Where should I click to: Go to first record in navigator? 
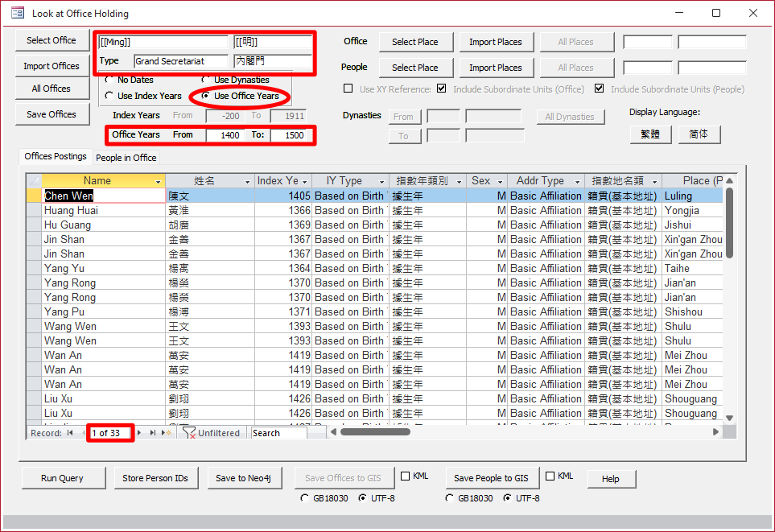pyautogui.click(x=70, y=433)
